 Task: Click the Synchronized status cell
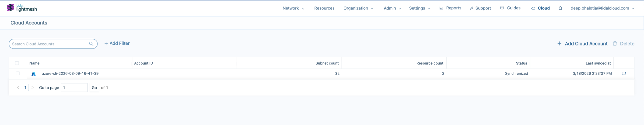pos(516,73)
